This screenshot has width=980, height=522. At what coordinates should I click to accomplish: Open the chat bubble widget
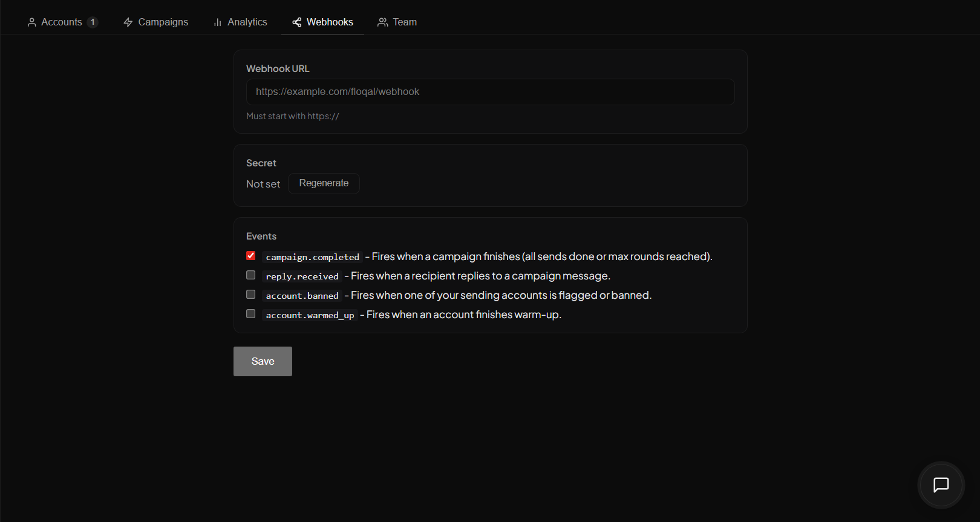(941, 485)
